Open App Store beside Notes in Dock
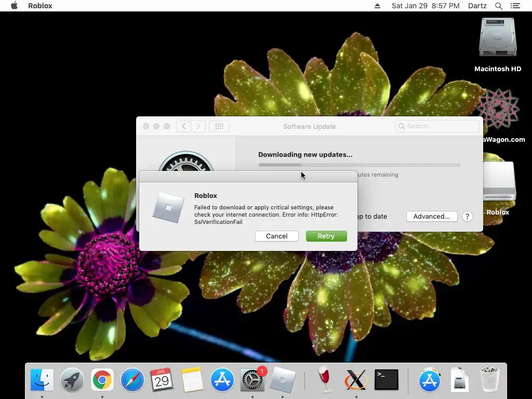This screenshot has width=532, height=399. pos(222,380)
